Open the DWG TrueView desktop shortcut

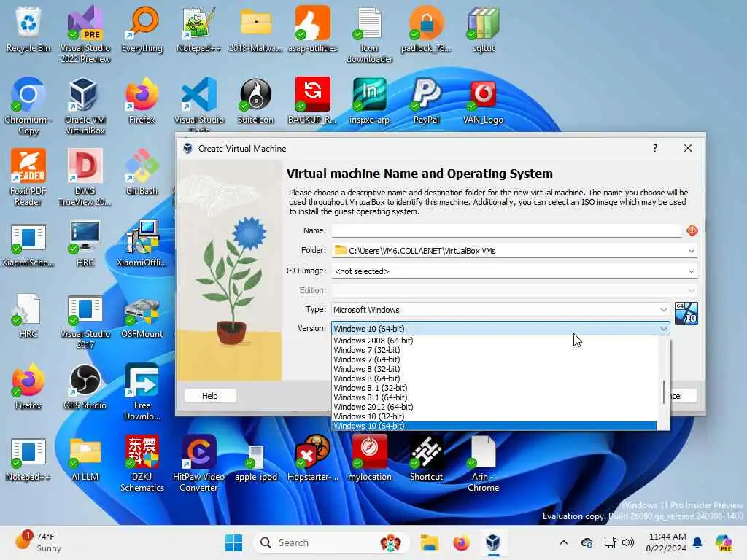[x=85, y=177]
